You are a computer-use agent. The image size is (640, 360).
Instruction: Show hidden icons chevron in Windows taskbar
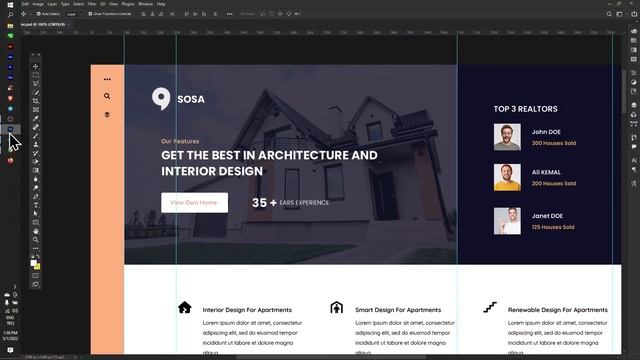[15, 287]
